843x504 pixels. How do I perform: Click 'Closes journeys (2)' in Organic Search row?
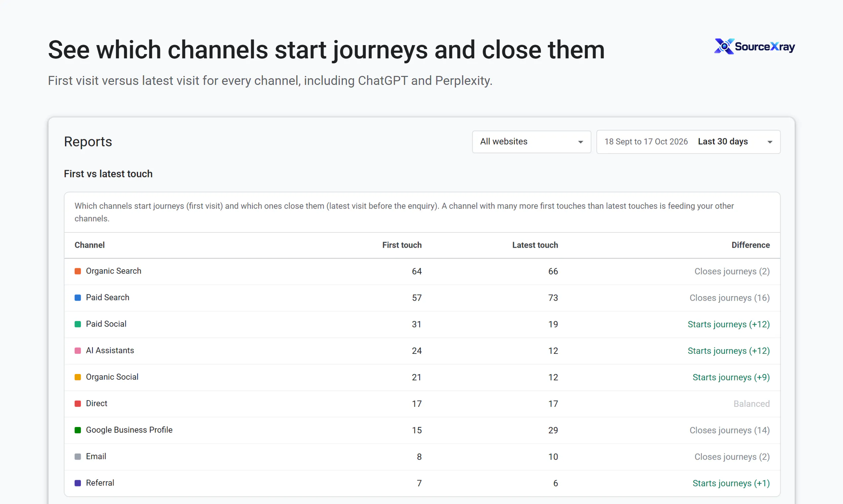[732, 271]
